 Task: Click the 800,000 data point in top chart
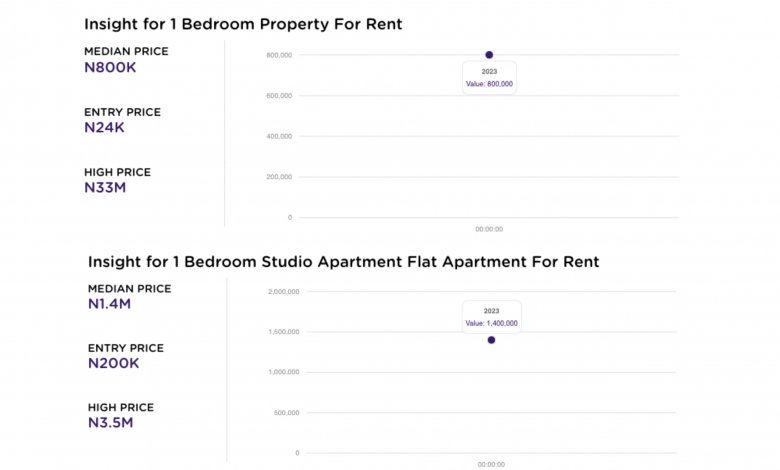(489, 55)
